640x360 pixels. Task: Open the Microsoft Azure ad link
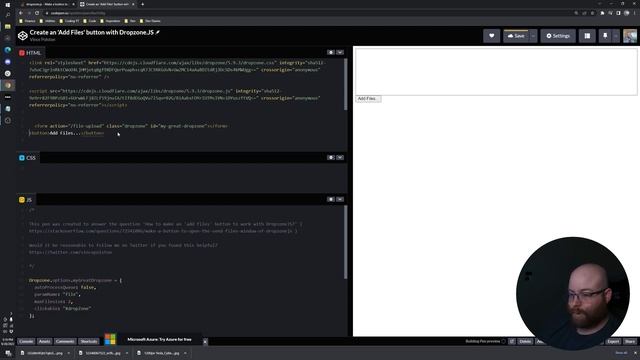click(x=159, y=340)
